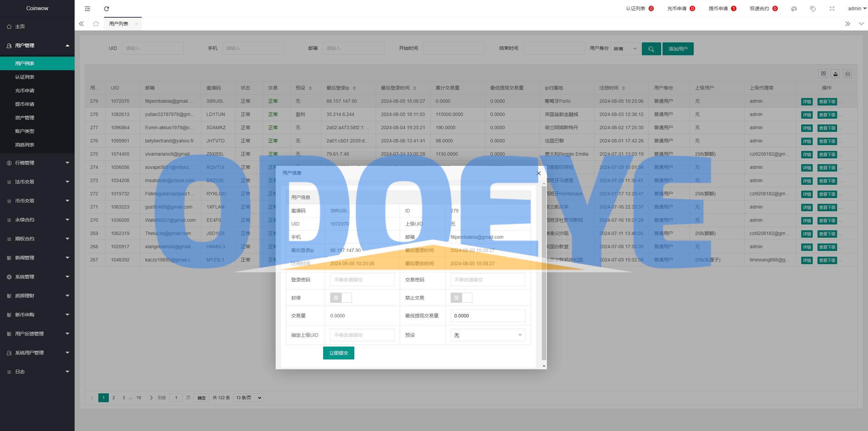Select 消息列表 in sidebar submenu
Image resolution: width=868 pixels, height=431 pixels.
[x=37, y=145]
